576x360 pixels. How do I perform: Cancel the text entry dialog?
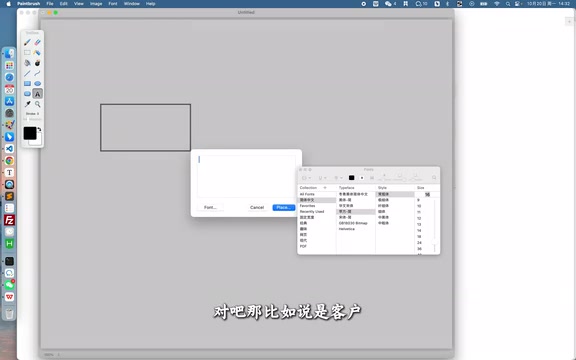(x=257, y=208)
